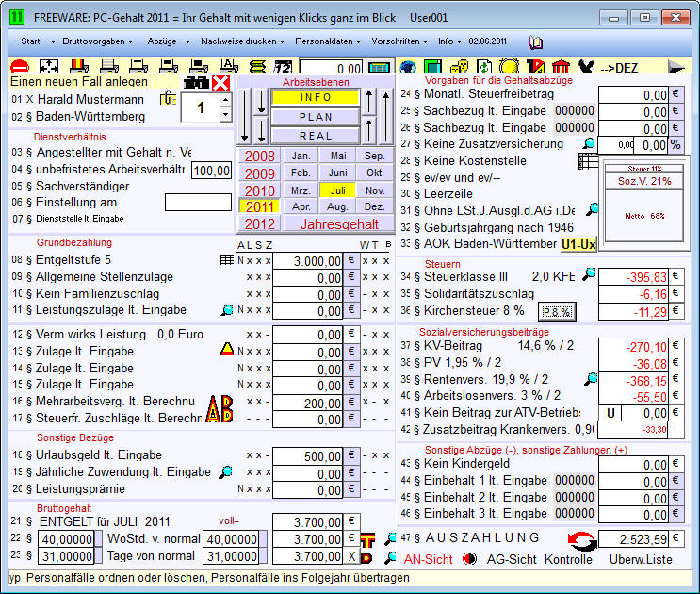This screenshot has height=594, width=700.
Task: Click the yellow sun icon
Action: 510,67
